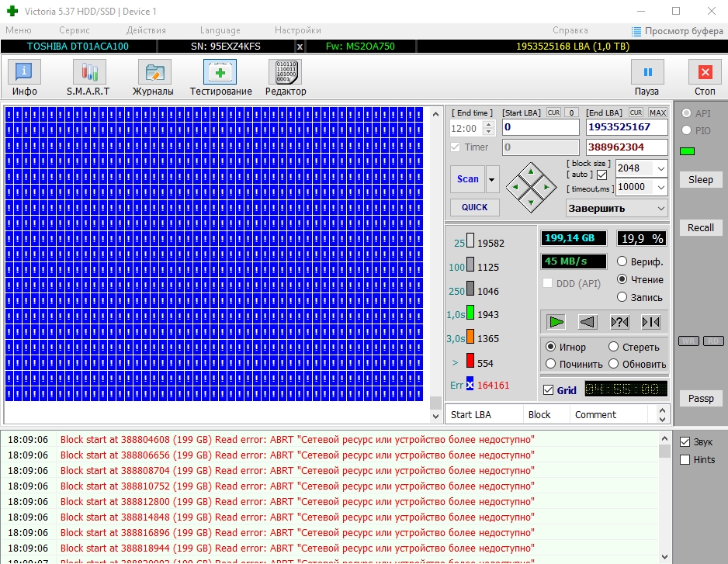Select the API access mode radio
The image size is (728, 564).
point(686,113)
